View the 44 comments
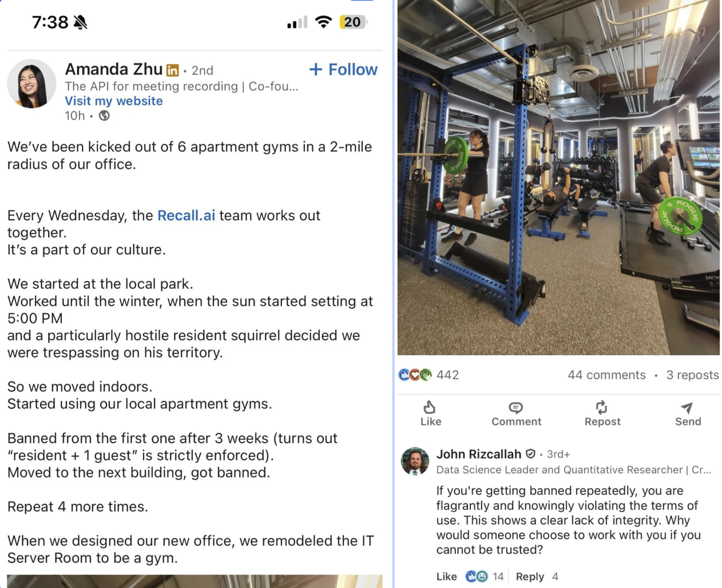The height and width of the screenshot is (588, 722). tap(606, 375)
